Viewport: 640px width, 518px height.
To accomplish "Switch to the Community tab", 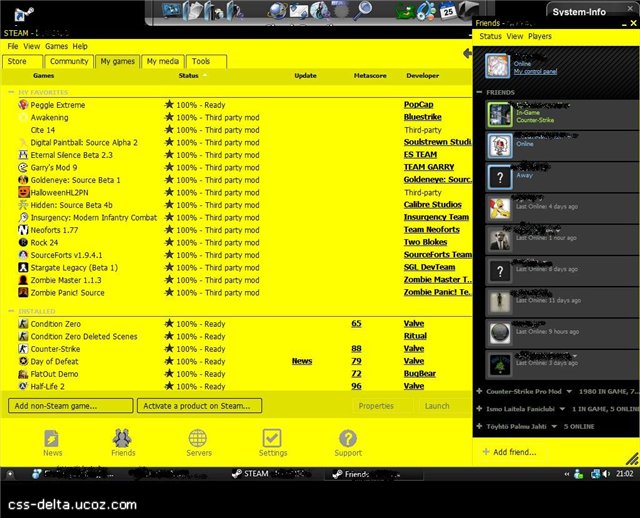I will click(x=69, y=61).
